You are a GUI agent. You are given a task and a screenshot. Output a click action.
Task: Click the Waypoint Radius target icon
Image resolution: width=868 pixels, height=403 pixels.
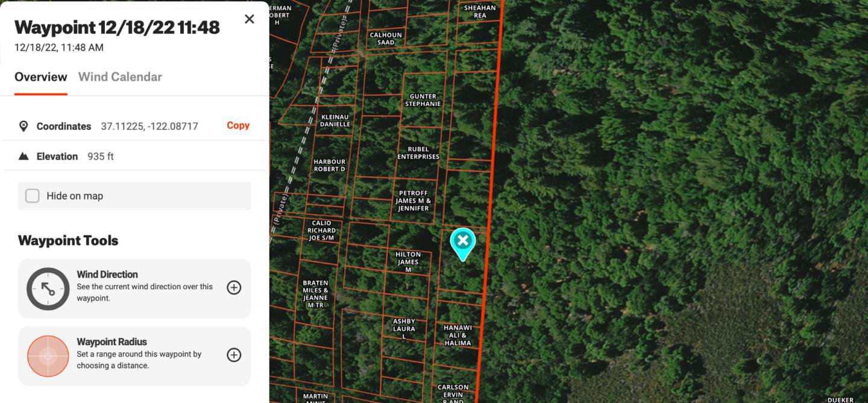coord(48,356)
